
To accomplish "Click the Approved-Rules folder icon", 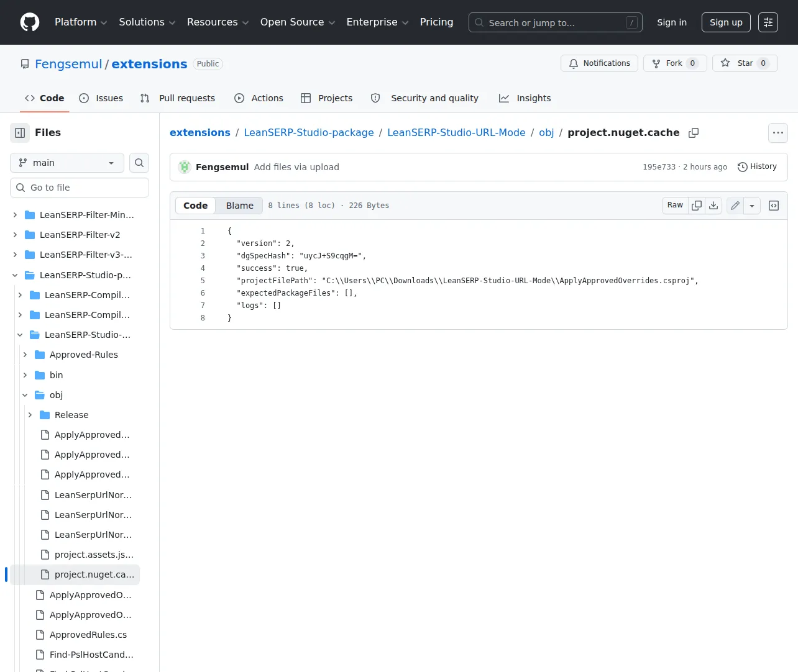I will coord(40,355).
